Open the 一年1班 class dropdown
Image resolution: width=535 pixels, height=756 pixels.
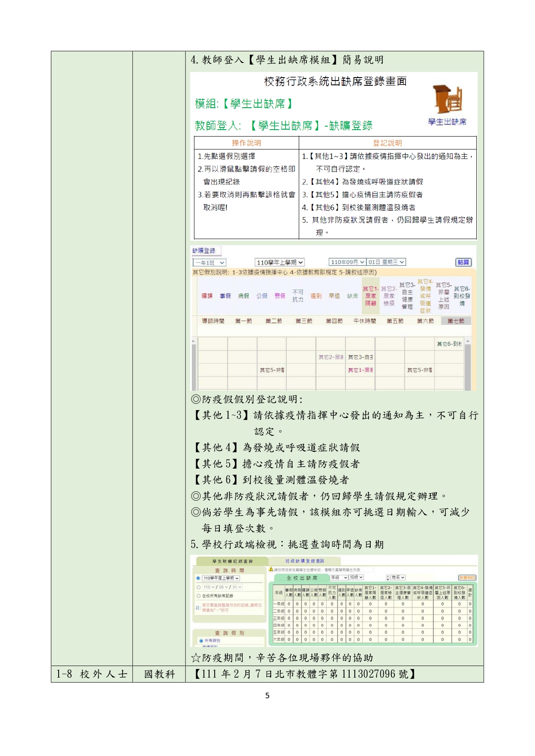(210, 263)
